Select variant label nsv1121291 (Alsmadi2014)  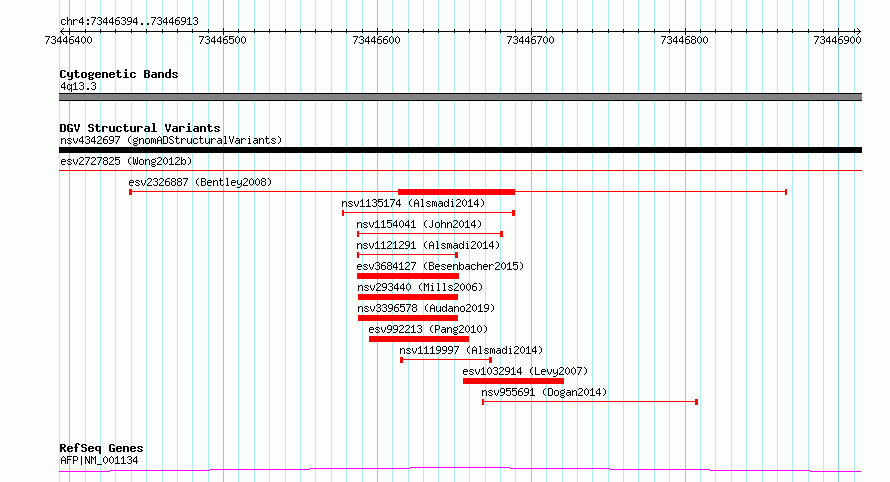point(428,245)
